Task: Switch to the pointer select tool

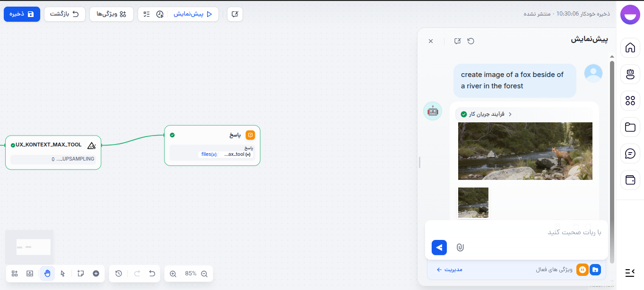Action: [63, 273]
